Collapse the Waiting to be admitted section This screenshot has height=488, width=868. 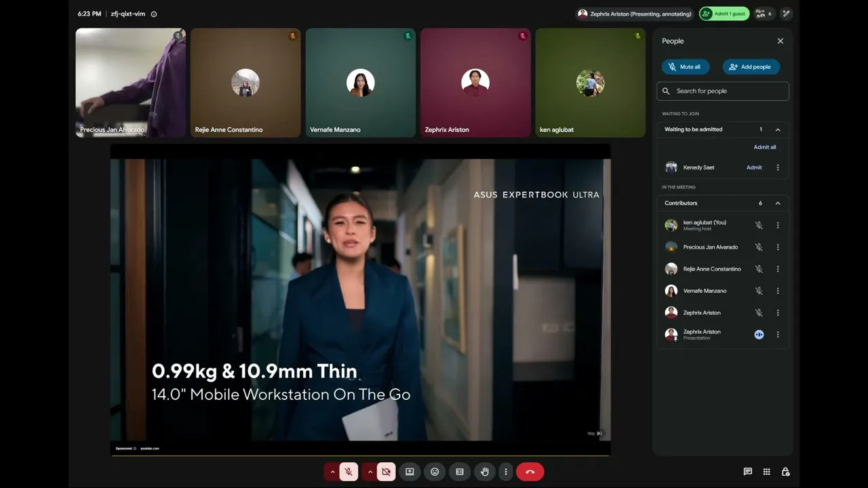coord(778,129)
